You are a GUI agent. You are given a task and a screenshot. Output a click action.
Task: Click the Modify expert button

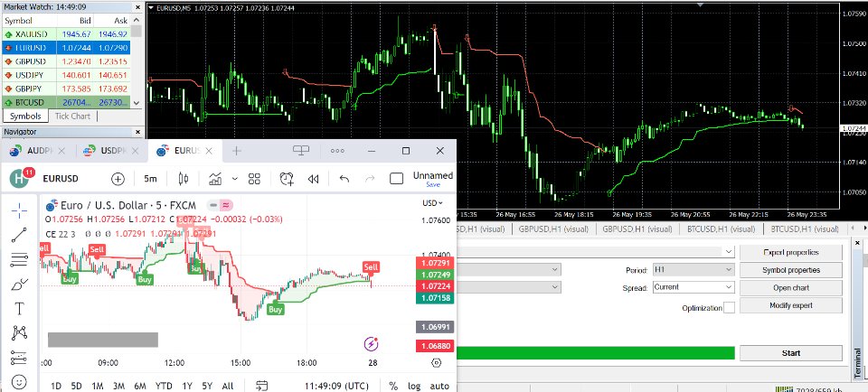[x=791, y=305]
